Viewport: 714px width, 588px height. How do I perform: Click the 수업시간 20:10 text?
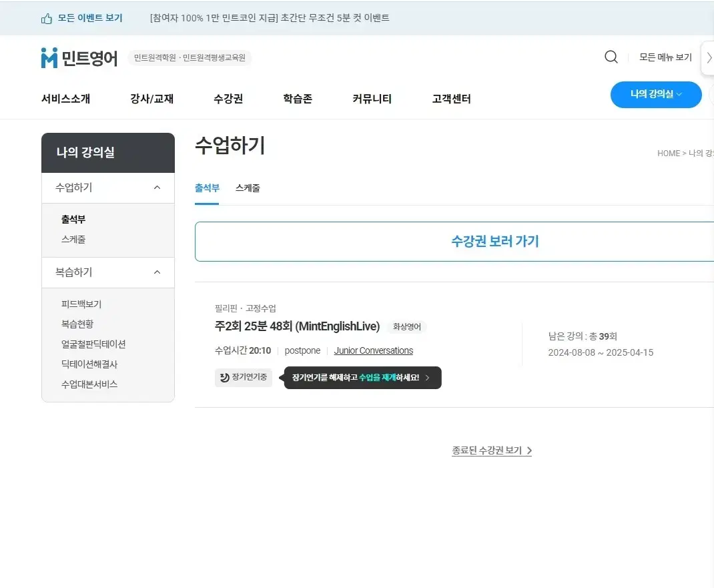click(x=243, y=350)
